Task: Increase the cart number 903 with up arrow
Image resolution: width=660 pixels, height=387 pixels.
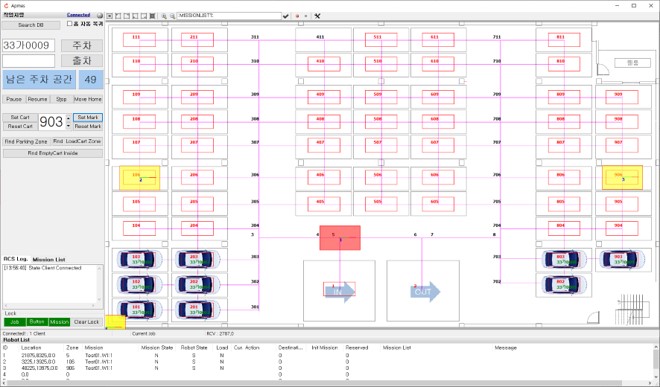Action: click(x=69, y=118)
